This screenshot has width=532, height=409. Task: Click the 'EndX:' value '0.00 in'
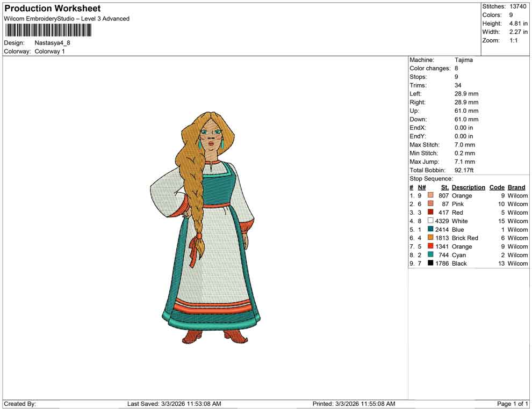point(464,127)
